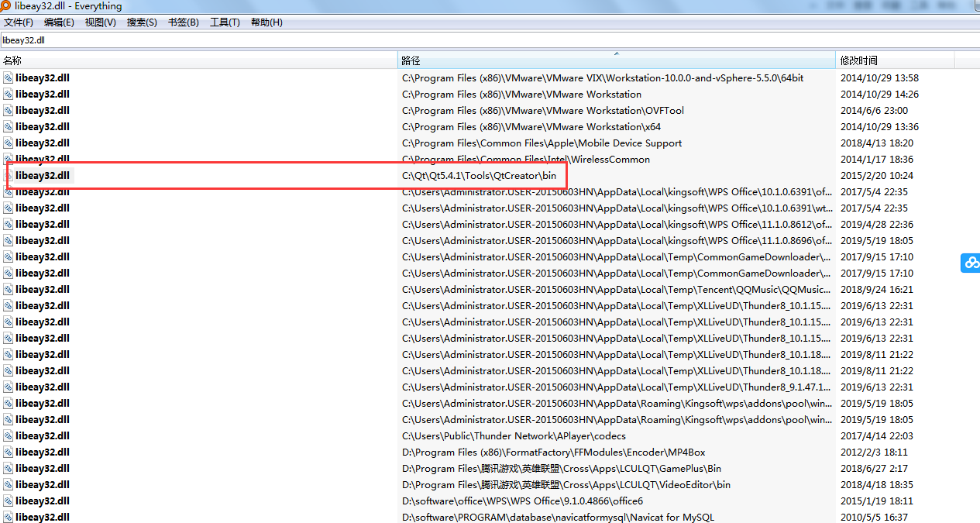The width and height of the screenshot is (980, 523).
Task: Click the Everything logo in the title bar
Action: point(7,6)
